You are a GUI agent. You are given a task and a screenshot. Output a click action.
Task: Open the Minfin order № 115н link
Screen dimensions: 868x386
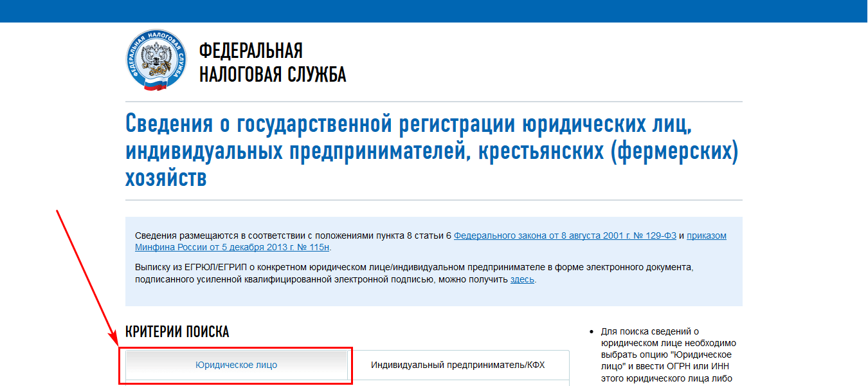[x=232, y=247]
